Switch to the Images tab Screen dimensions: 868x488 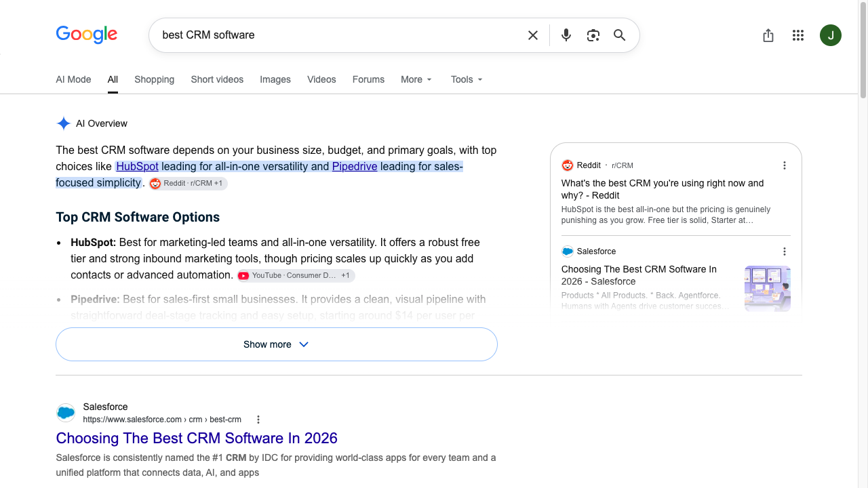pos(275,79)
